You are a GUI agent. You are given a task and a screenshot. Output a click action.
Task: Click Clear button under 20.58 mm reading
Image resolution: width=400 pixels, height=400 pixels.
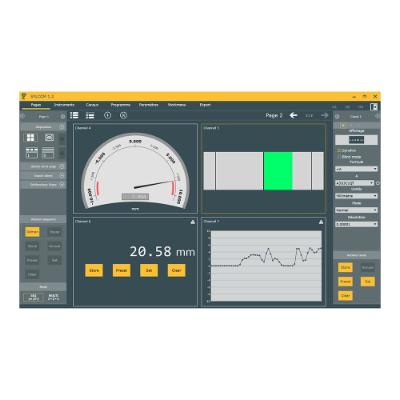(x=176, y=270)
